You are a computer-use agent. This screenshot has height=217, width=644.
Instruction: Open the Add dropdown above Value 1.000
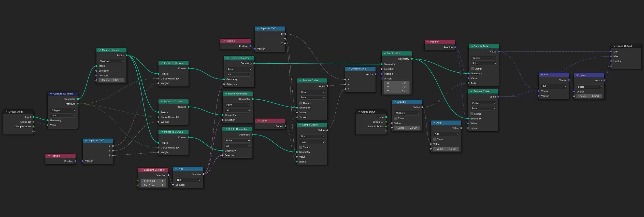[x=446, y=134]
